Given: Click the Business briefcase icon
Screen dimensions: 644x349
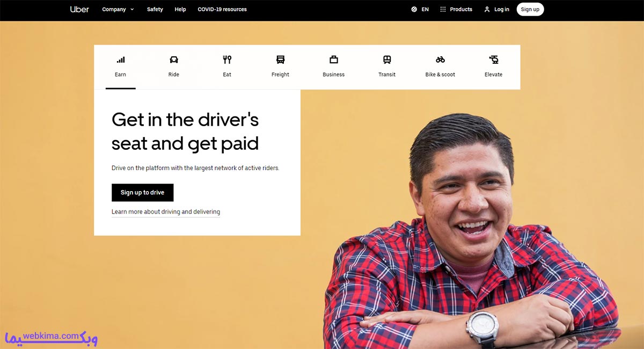Looking at the screenshot, I should (334, 60).
